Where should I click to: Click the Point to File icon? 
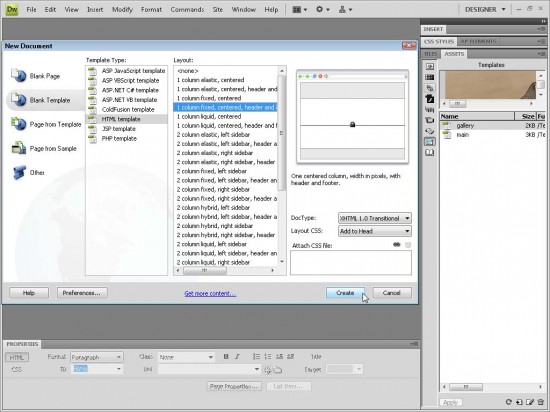tap(268, 370)
